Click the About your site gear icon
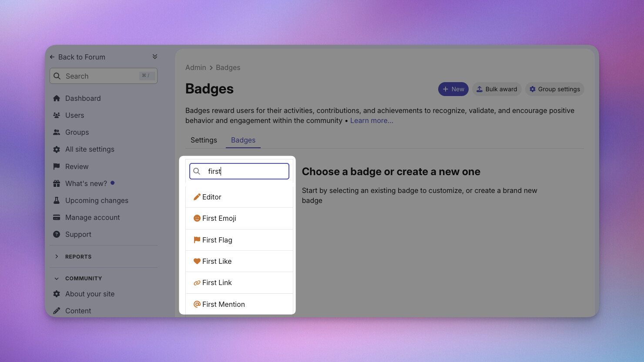Image resolution: width=644 pixels, height=362 pixels. 57,294
